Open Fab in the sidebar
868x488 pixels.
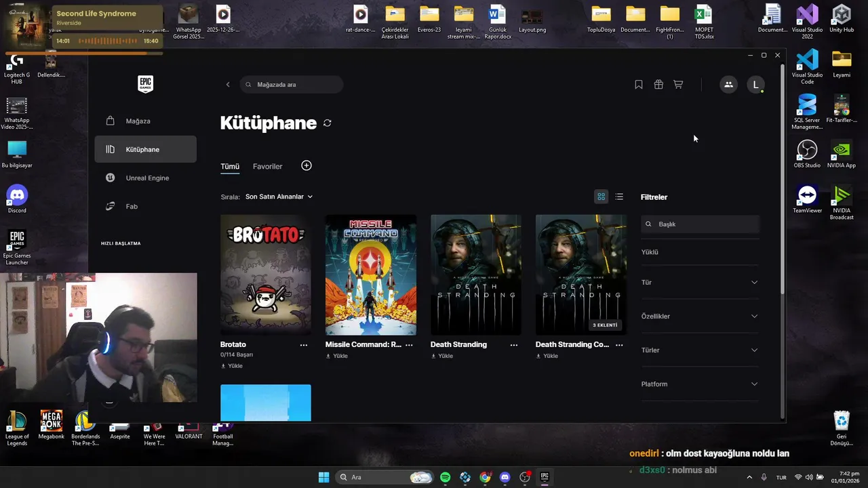(x=146, y=206)
